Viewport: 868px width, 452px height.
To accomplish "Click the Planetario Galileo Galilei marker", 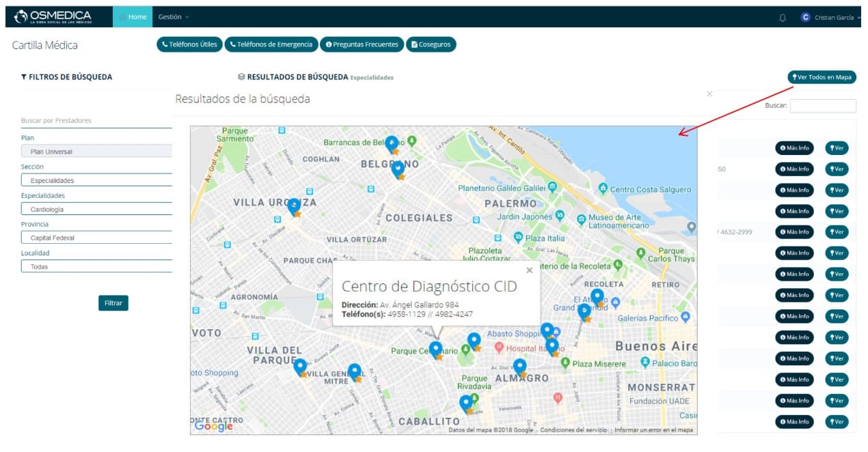I will (x=552, y=187).
